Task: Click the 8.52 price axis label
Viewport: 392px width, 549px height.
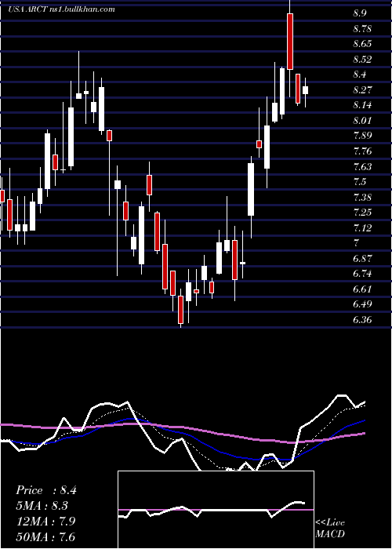Action: point(362,60)
